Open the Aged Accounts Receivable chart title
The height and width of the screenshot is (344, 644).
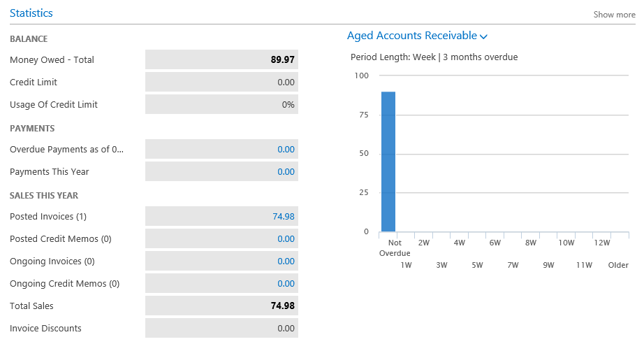[x=411, y=36]
